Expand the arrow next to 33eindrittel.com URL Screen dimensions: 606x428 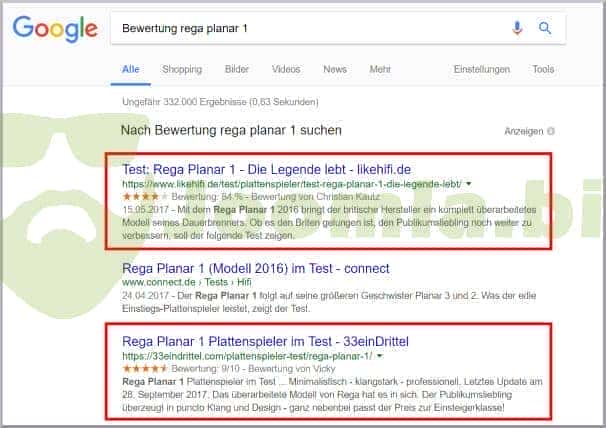pyautogui.click(x=383, y=357)
